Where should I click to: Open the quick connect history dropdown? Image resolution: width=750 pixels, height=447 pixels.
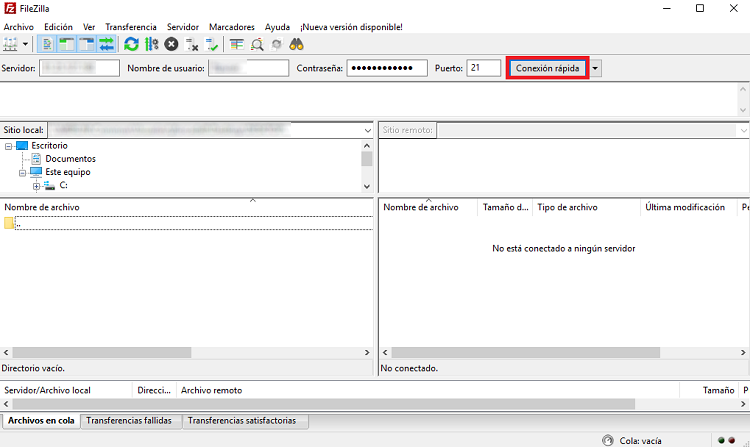pos(595,68)
